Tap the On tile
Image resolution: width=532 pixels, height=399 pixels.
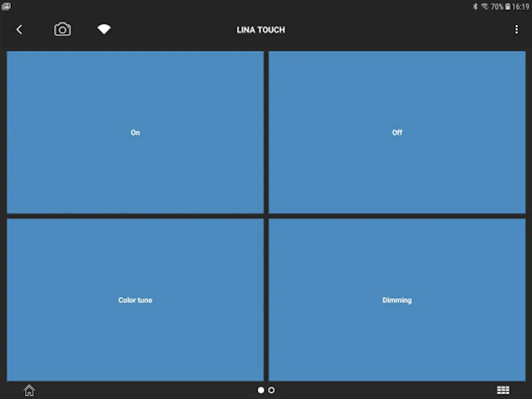pyautogui.click(x=135, y=132)
